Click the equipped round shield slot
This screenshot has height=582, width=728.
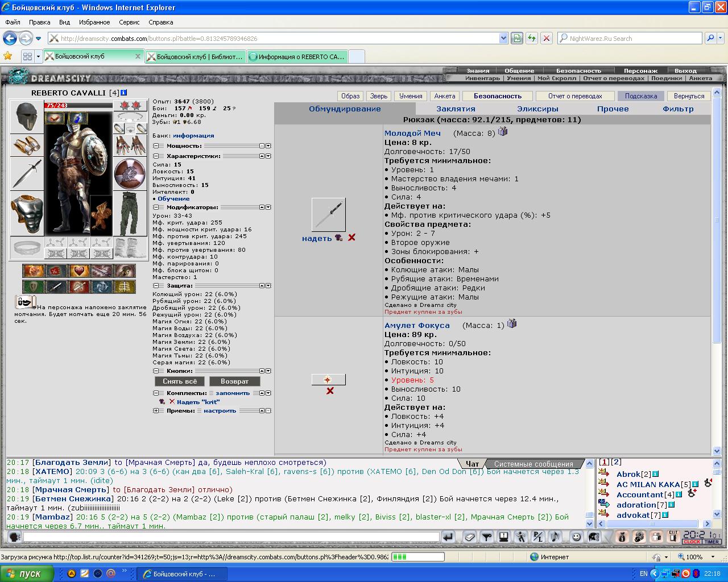[x=130, y=174]
